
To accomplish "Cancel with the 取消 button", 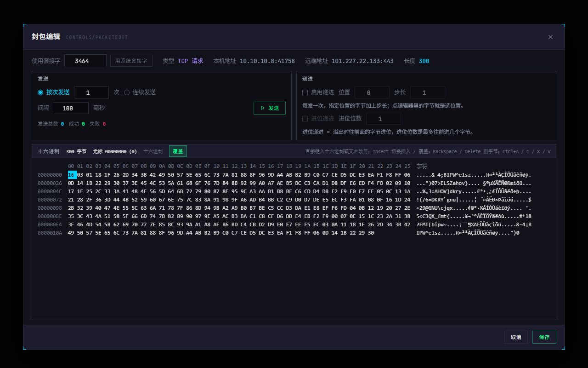I will point(516,337).
